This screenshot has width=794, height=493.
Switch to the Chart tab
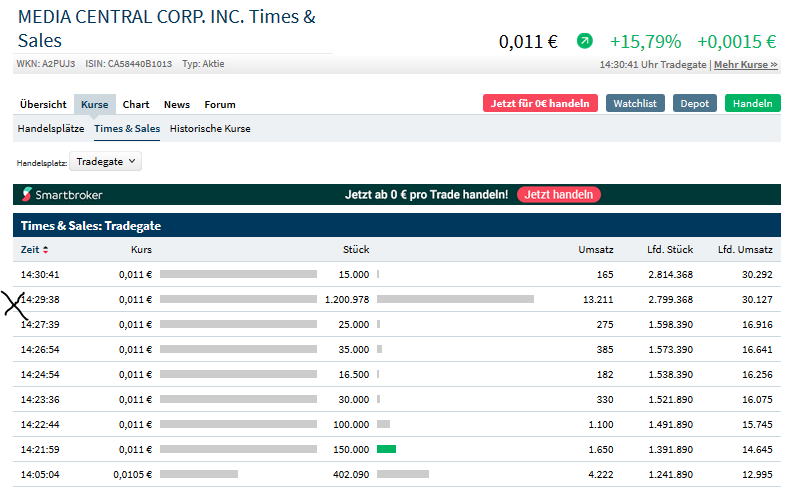(136, 104)
